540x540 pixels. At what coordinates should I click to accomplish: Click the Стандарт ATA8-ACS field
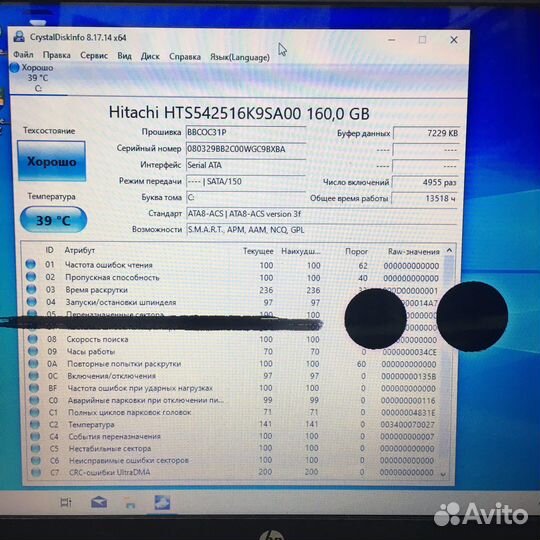coord(322,214)
